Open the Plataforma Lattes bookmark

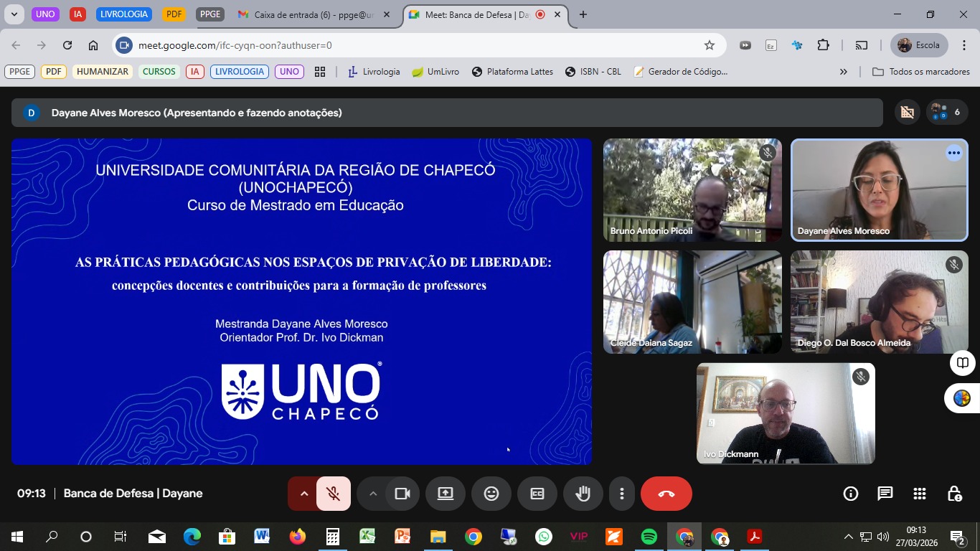[x=512, y=72]
